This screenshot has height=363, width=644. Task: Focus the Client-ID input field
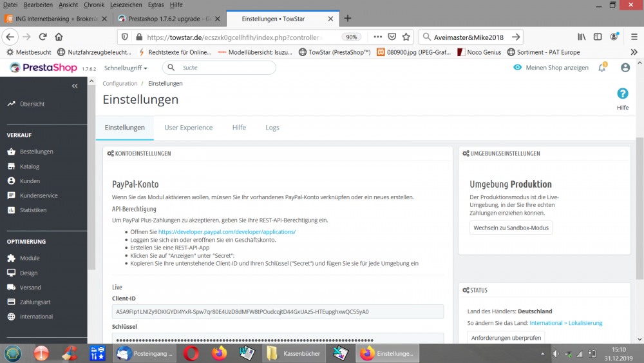pos(278,311)
